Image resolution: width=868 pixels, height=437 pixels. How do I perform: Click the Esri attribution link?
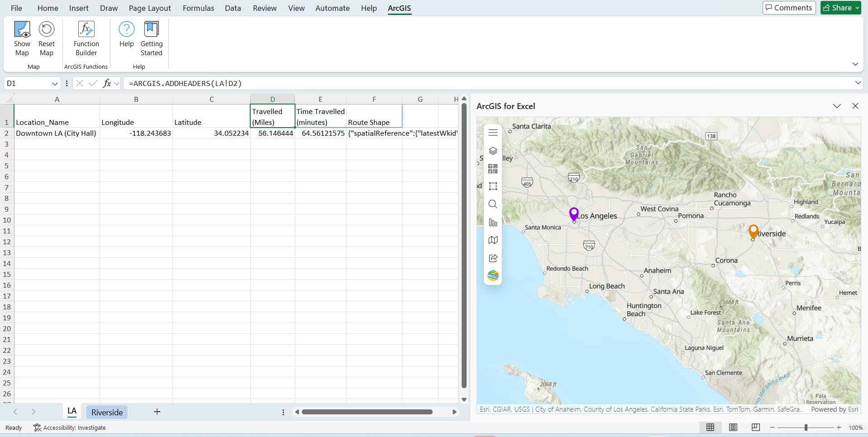(x=853, y=409)
